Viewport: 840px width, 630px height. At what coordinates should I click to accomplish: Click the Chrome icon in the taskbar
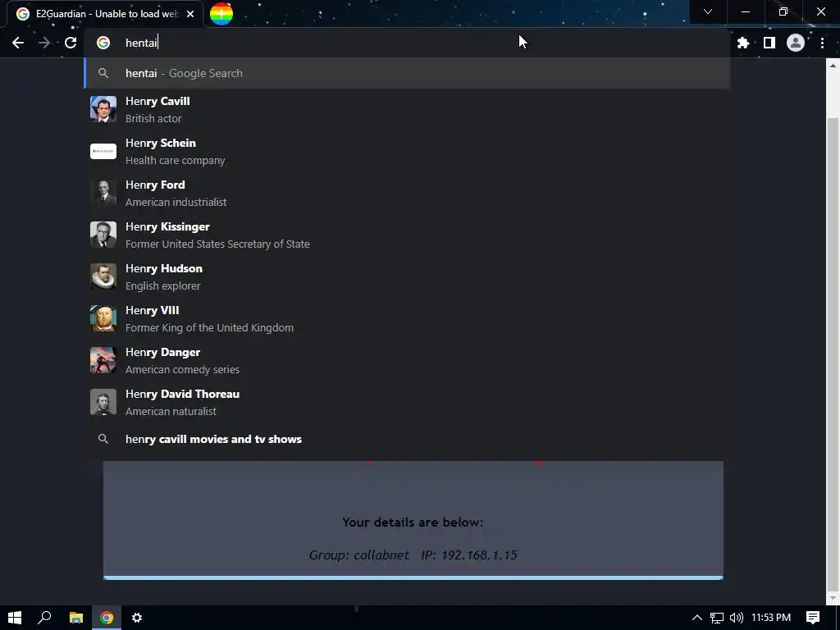click(x=107, y=618)
